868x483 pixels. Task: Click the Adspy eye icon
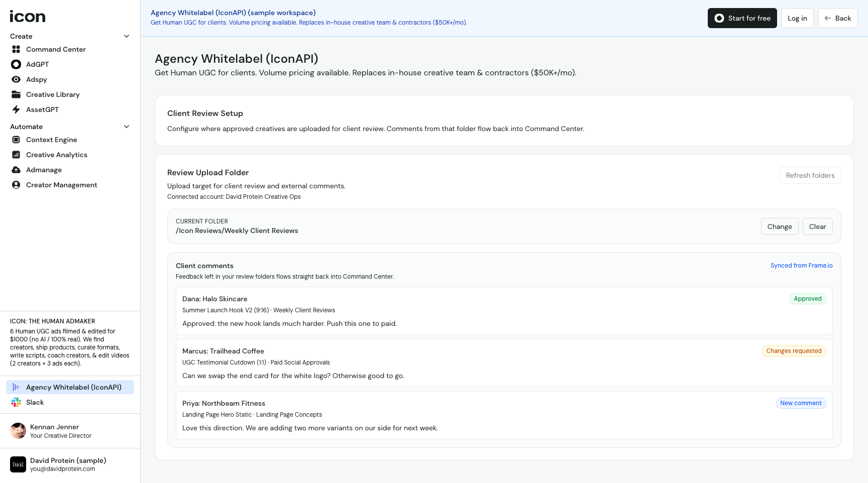pyautogui.click(x=16, y=79)
